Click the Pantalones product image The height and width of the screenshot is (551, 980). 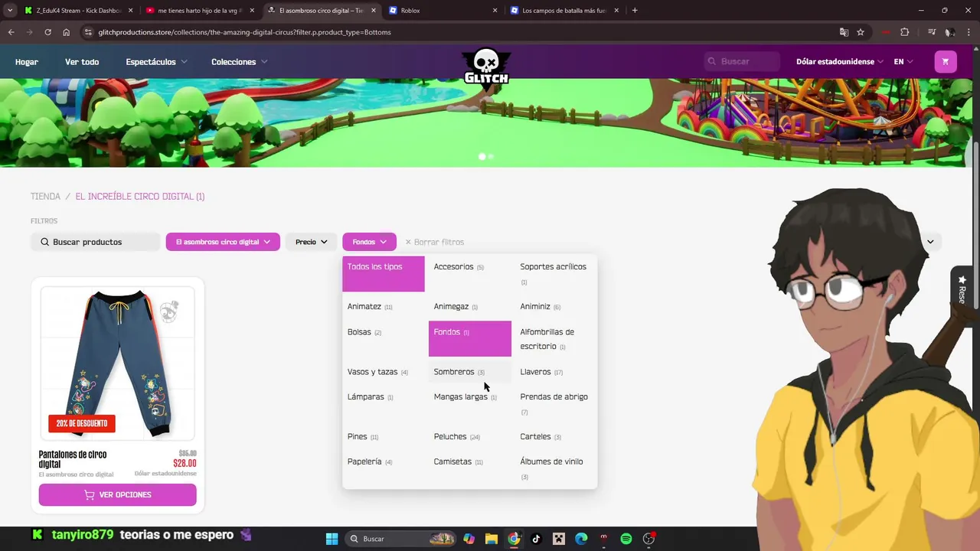click(118, 364)
